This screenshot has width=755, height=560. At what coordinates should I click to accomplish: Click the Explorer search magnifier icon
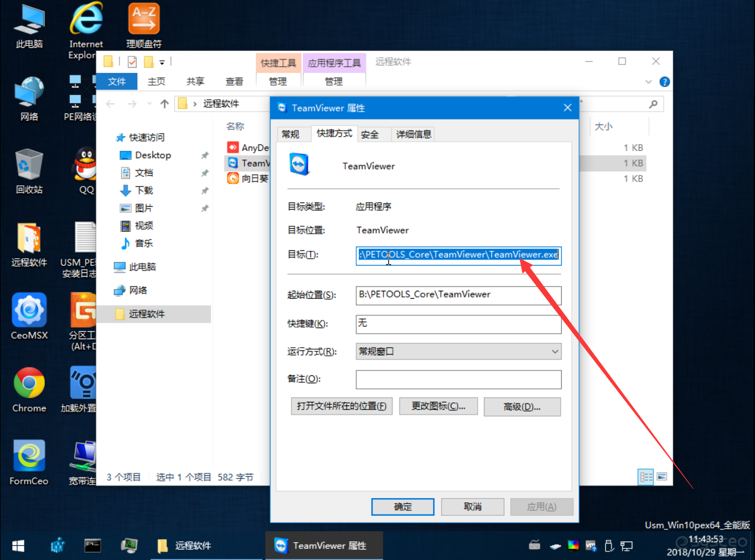click(x=654, y=104)
